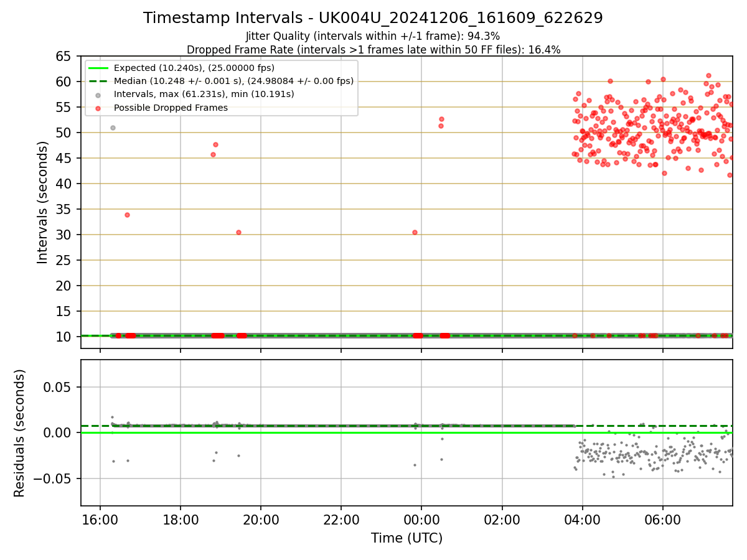Click the '22:00' x-axis tick label
This screenshot has width=747, height=560.
[341, 519]
